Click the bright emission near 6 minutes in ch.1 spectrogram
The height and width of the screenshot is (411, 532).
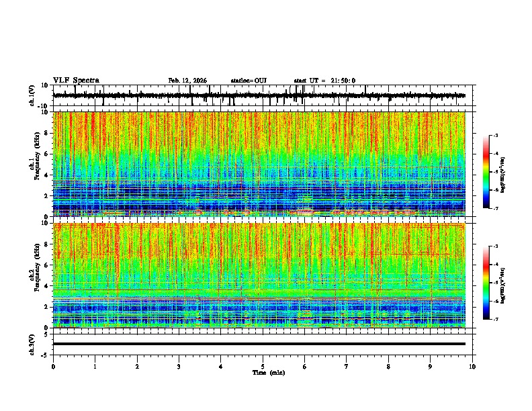click(x=306, y=212)
